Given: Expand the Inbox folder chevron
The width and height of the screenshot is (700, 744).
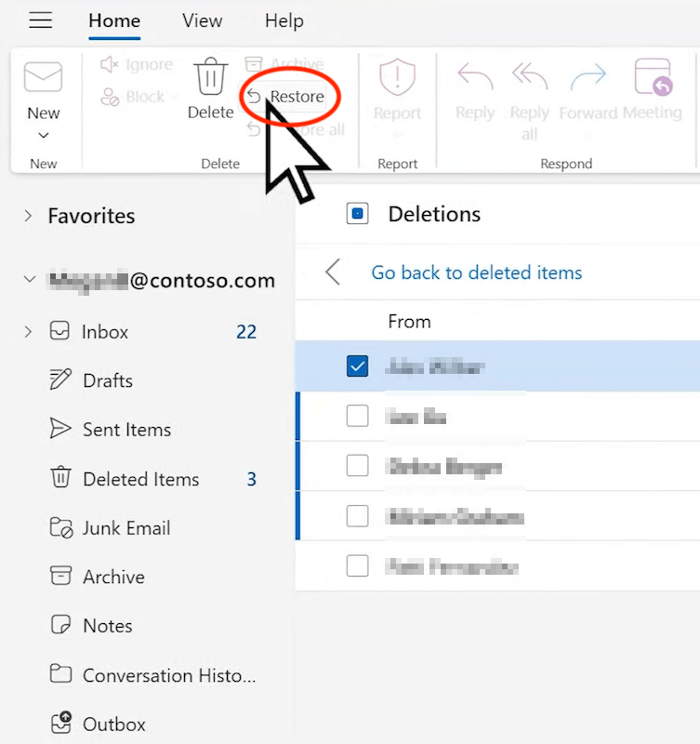Looking at the screenshot, I should click(x=29, y=331).
